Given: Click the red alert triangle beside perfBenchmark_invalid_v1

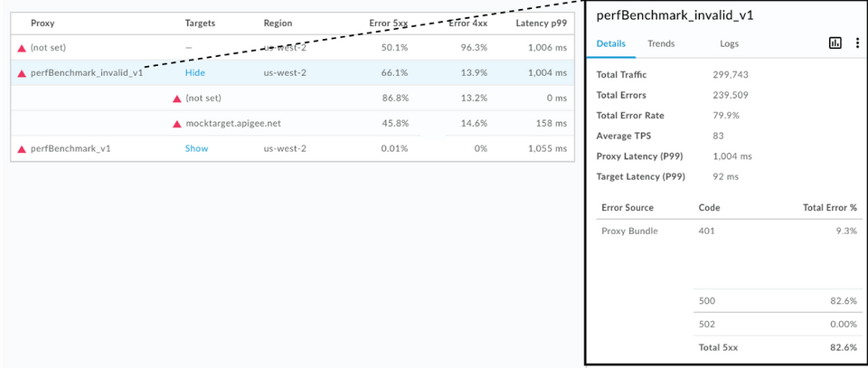Looking at the screenshot, I should [22, 73].
